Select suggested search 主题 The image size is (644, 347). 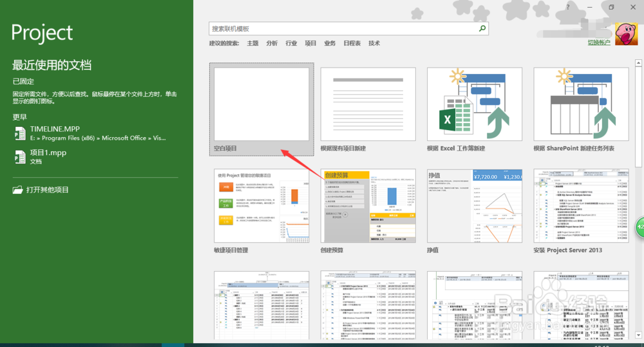point(252,43)
